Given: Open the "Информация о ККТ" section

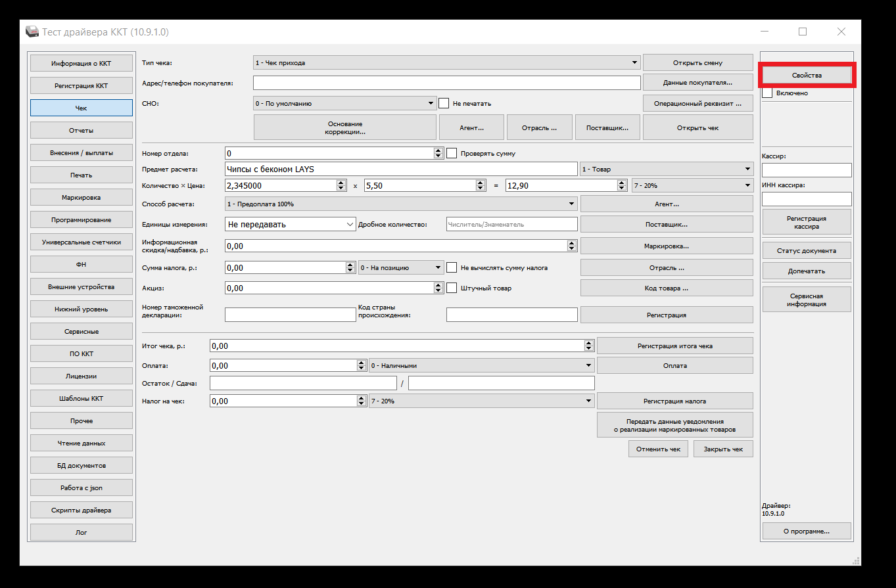Looking at the screenshot, I should coord(82,64).
